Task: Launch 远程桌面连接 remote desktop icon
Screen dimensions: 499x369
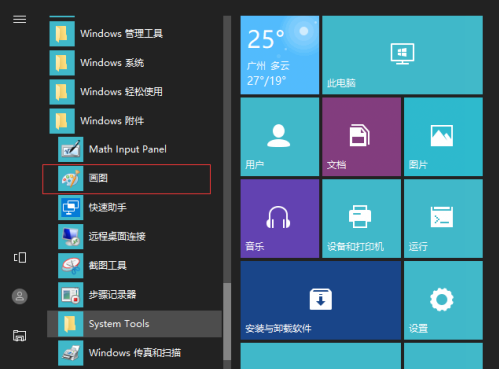Action: point(71,236)
